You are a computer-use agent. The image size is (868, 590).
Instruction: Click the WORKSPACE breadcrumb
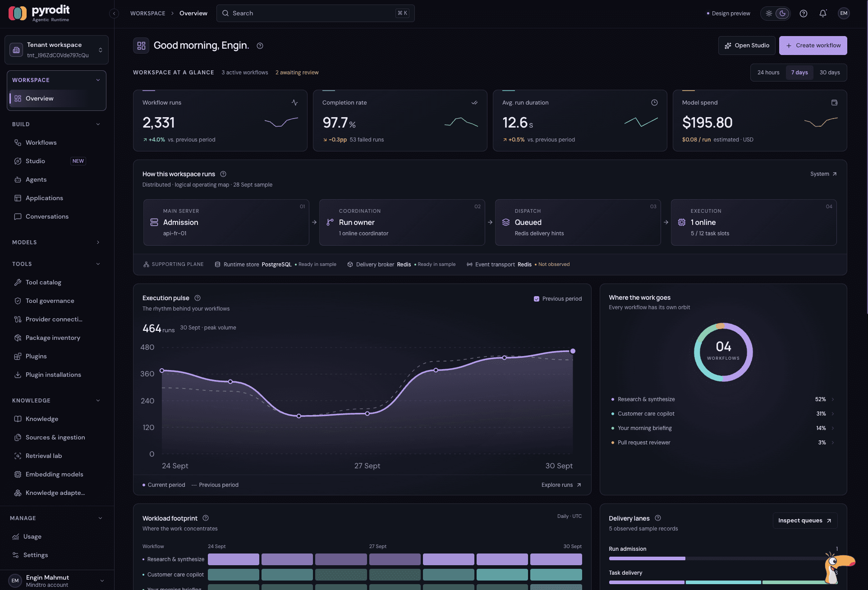click(x=148, y=14)
